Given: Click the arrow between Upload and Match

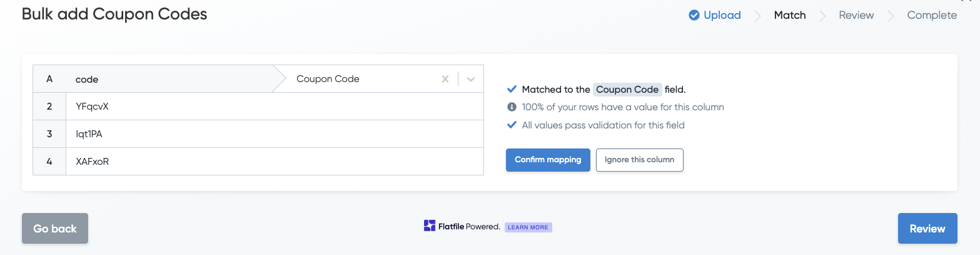Looking at the screenshot, I should tap(757, 16).
